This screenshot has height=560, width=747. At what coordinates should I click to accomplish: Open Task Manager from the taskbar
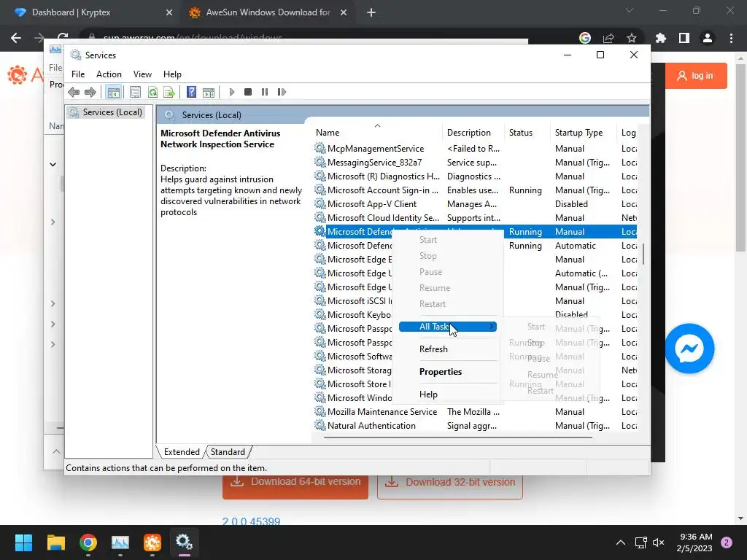(120, 542)
